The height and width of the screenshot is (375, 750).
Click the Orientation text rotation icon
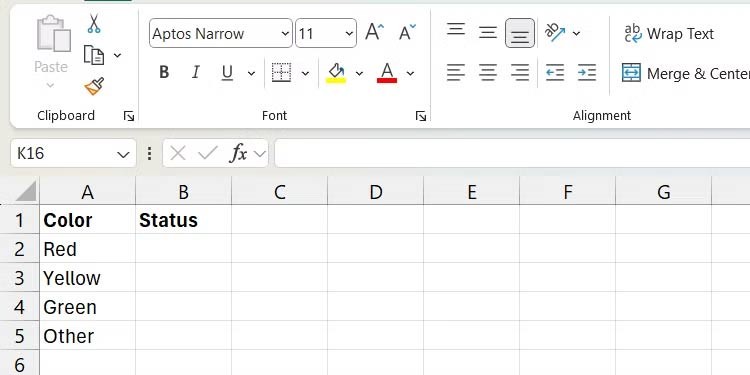point(555,33)
